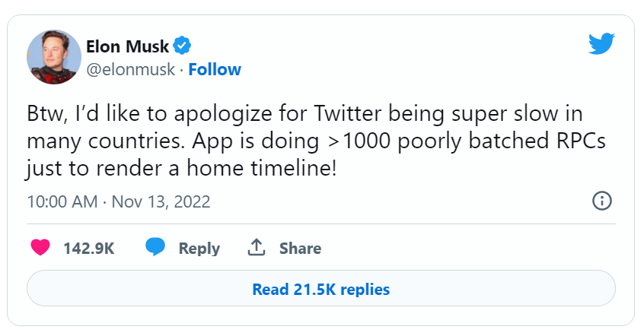
Task: Like the tweet with heart icon
Action: 40,248
